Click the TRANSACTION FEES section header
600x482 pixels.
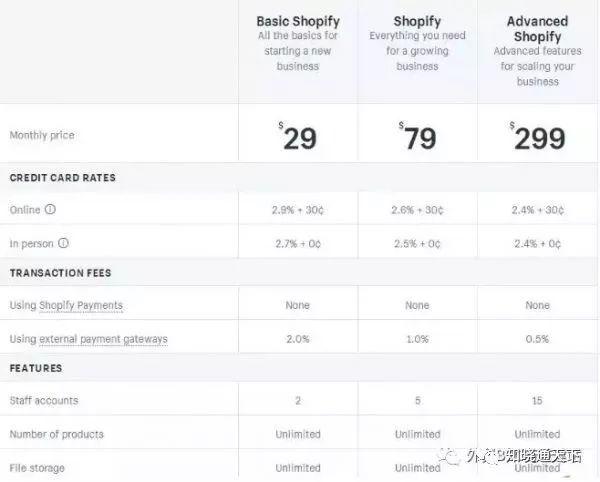pyautogui.click(x=60, y=273)
